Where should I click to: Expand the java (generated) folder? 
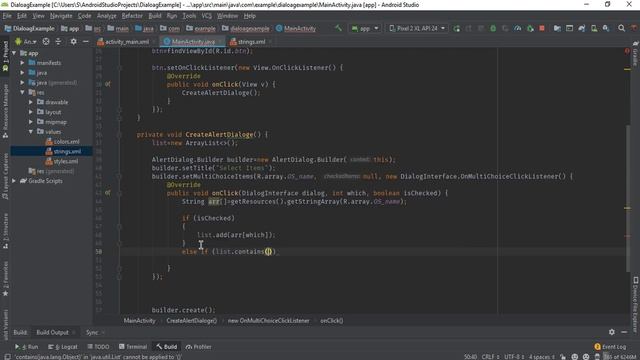point(22,82)
